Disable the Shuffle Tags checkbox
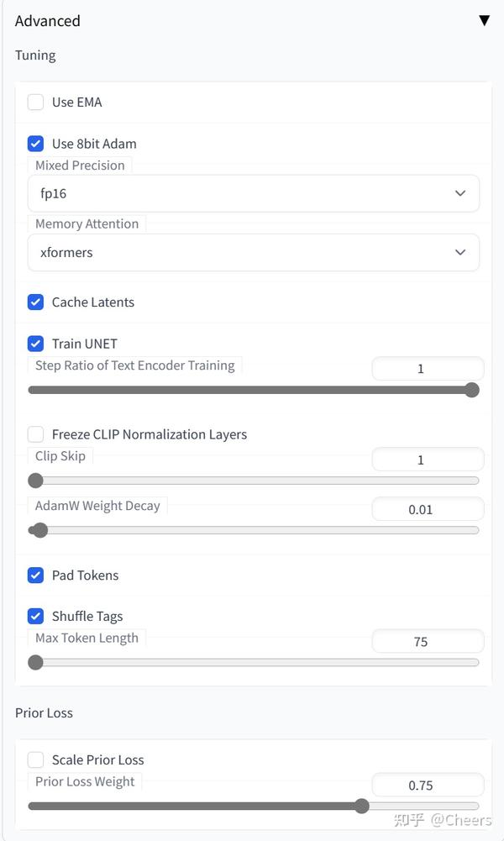 (x=35, y=617)
